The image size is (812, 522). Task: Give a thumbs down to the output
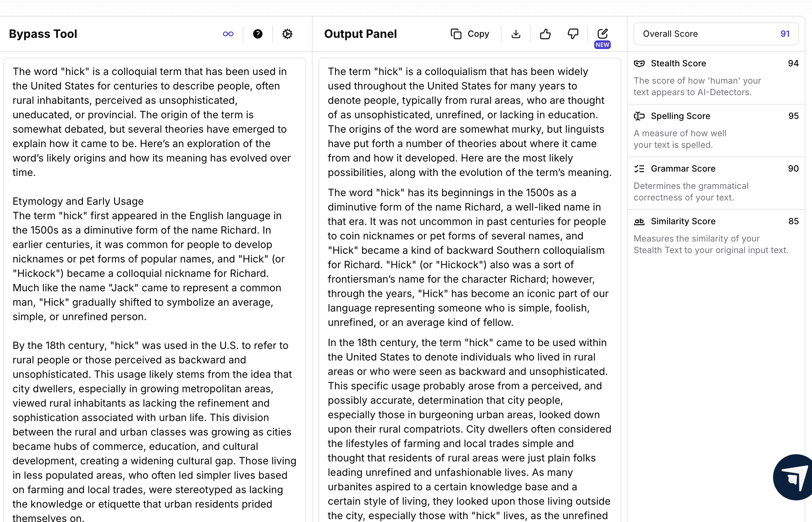[573, 34]
